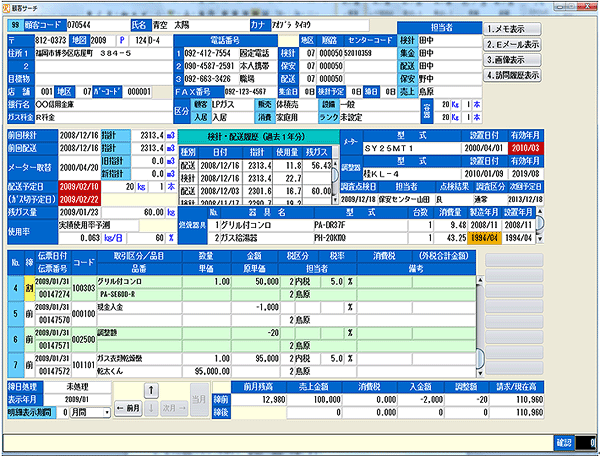Click the 1.メモ表示 button
The height and width of the screenshot is (456, 600).
point(512,29)
